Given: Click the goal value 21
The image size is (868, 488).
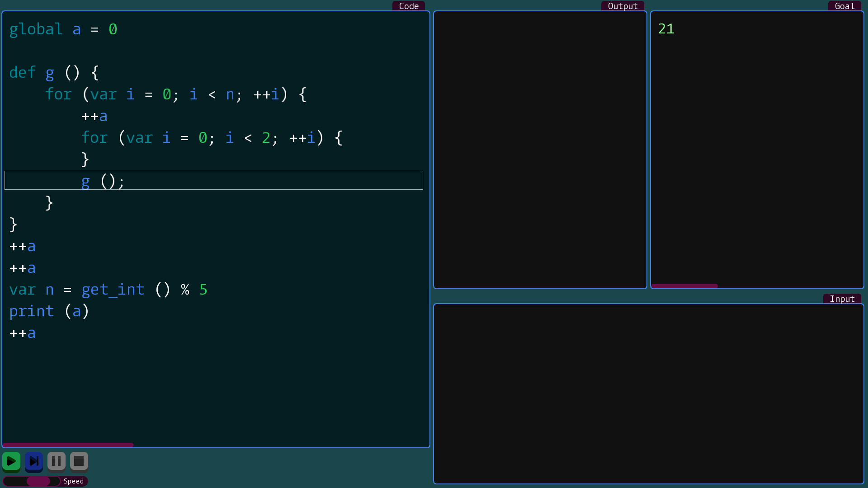Looking at the screenshot, I should pyautogui.click(x=666, y=29).
